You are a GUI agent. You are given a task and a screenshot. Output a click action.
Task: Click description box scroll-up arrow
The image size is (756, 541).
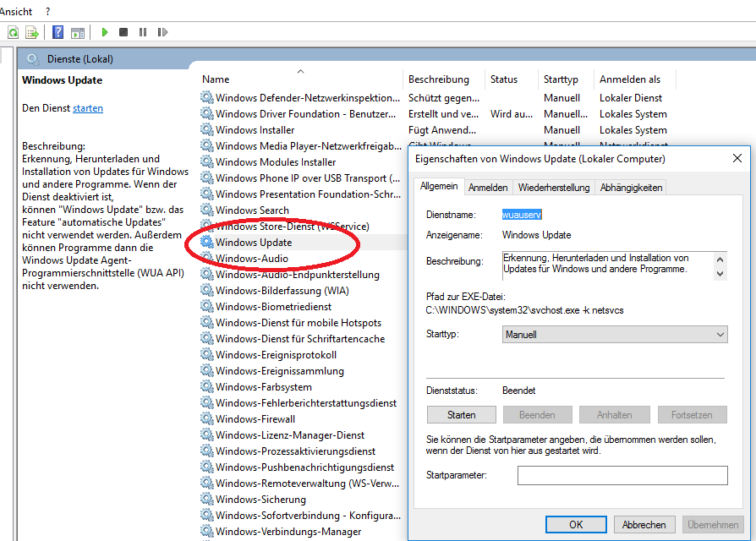tap(720, 260)
